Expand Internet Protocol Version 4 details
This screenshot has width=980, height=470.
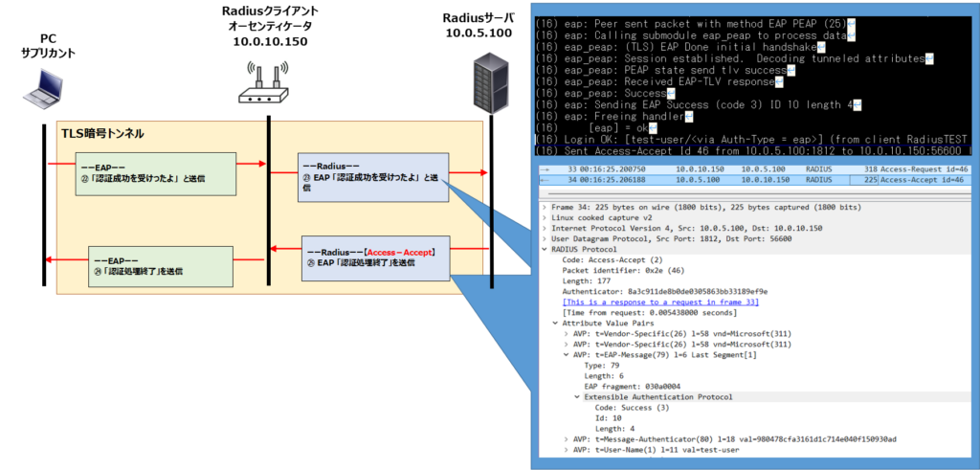545,230
